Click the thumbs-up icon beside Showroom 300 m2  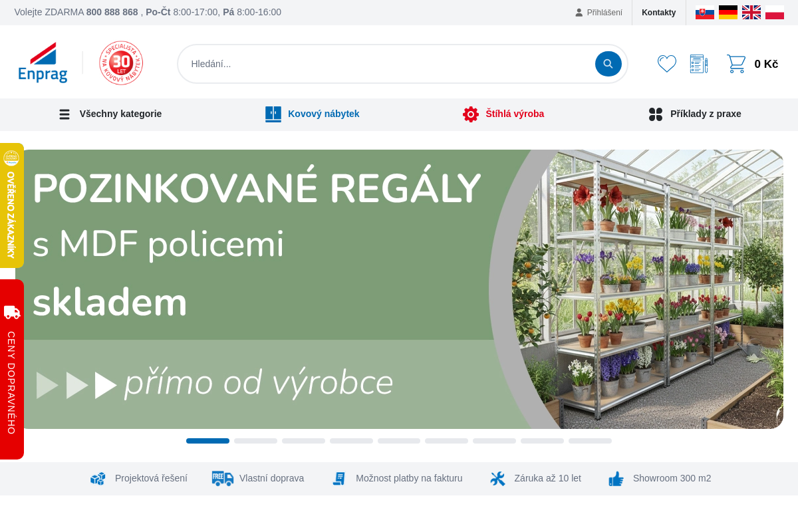coord(615,478)
